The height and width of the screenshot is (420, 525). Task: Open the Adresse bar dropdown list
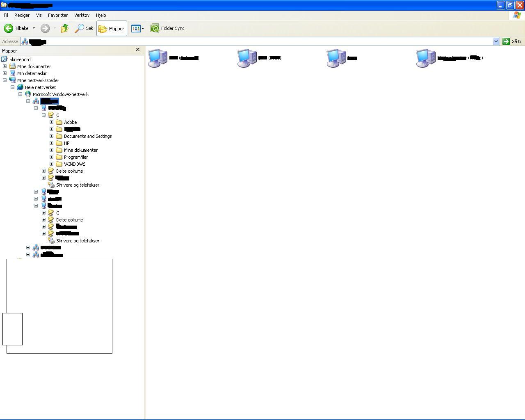tap(496, 41)
